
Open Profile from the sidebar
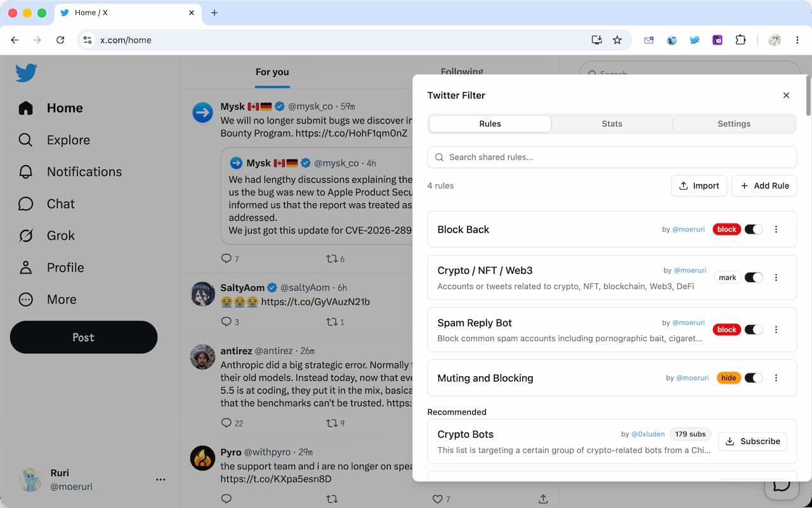(x=51, y=267)
